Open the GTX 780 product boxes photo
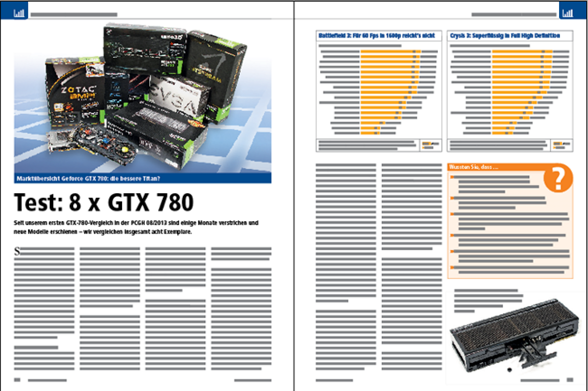The width and height of the screenshot is (588, 391). [x=142, y=97]
